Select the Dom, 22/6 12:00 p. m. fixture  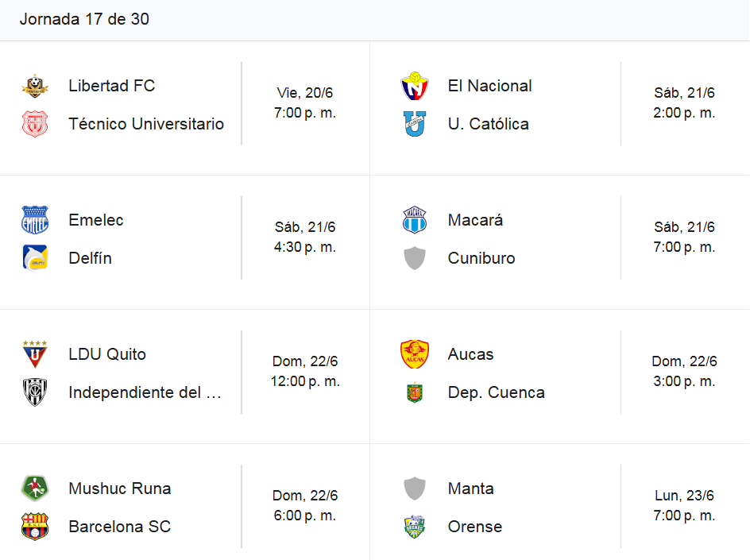[305, 372]
